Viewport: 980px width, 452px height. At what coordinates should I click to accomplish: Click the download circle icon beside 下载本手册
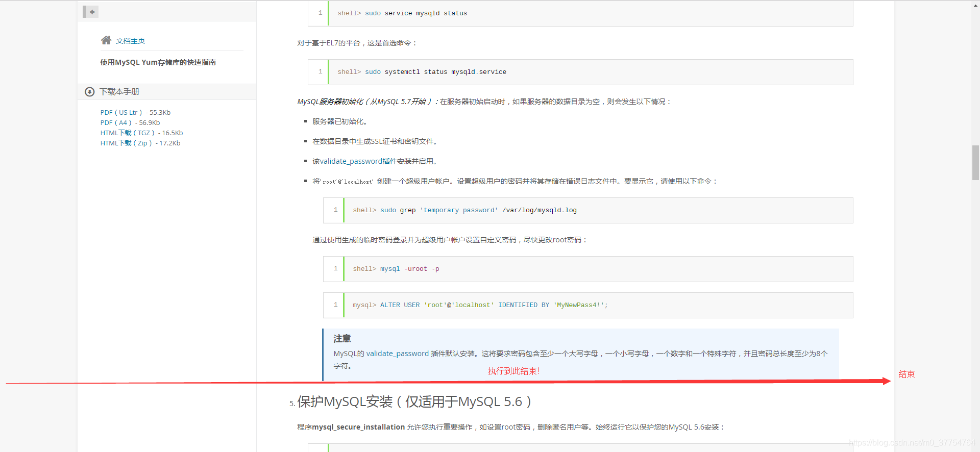90,92
